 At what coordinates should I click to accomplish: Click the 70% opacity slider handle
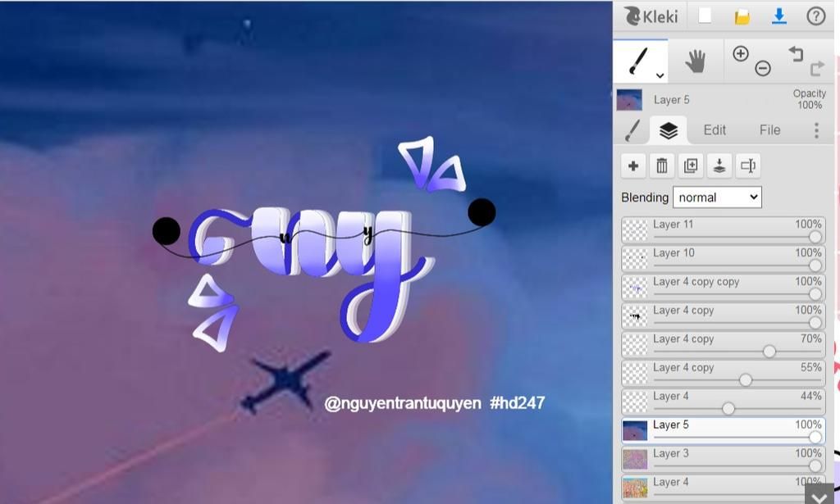coord(769,351)
